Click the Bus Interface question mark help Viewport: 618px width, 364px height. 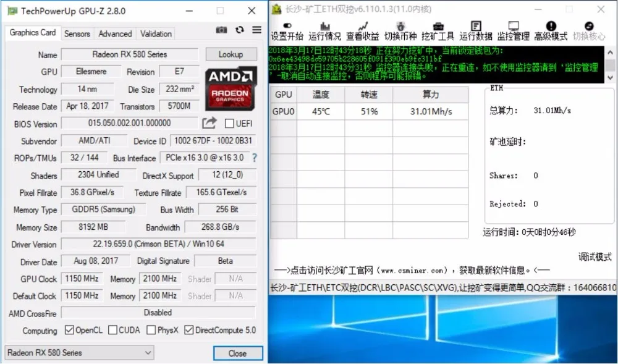click(255, 158)
